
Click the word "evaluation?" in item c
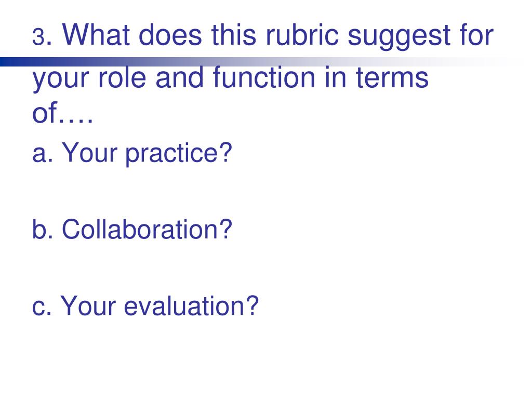point(191,305)
